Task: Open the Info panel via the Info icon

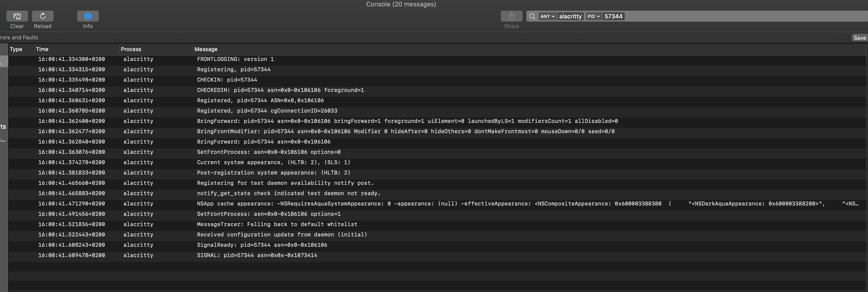Action: point(87,16)
